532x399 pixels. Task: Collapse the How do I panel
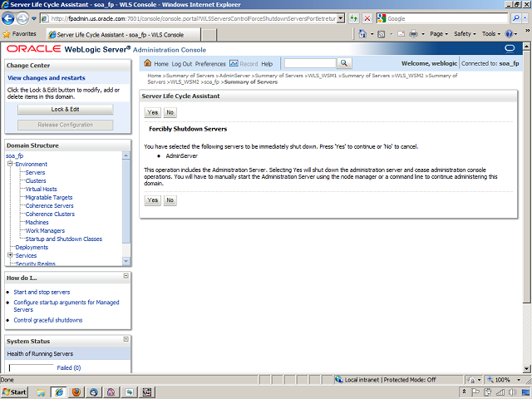pyautogui.click(x=126, y=276)
